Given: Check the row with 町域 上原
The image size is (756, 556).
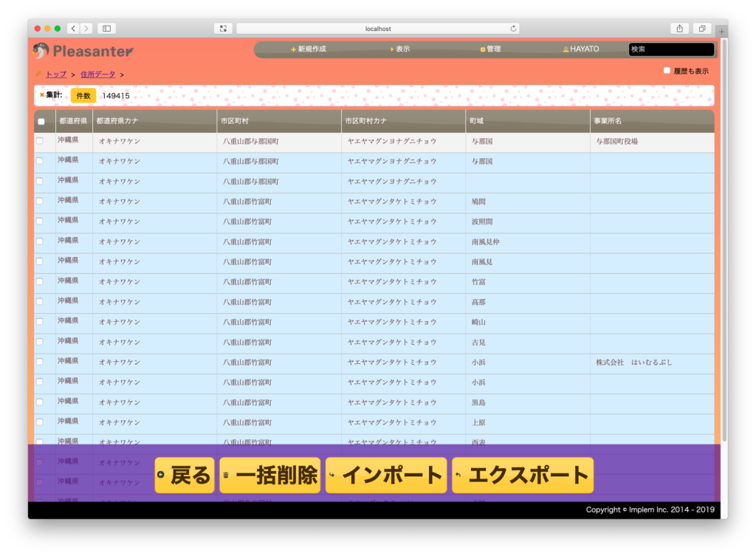Looking at the screenshot, I should tap(40, 422).
